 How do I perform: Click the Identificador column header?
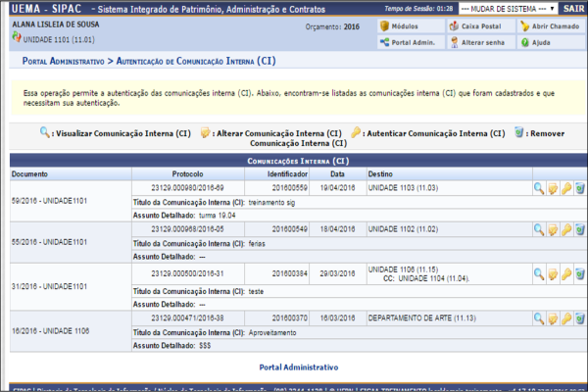287,174
